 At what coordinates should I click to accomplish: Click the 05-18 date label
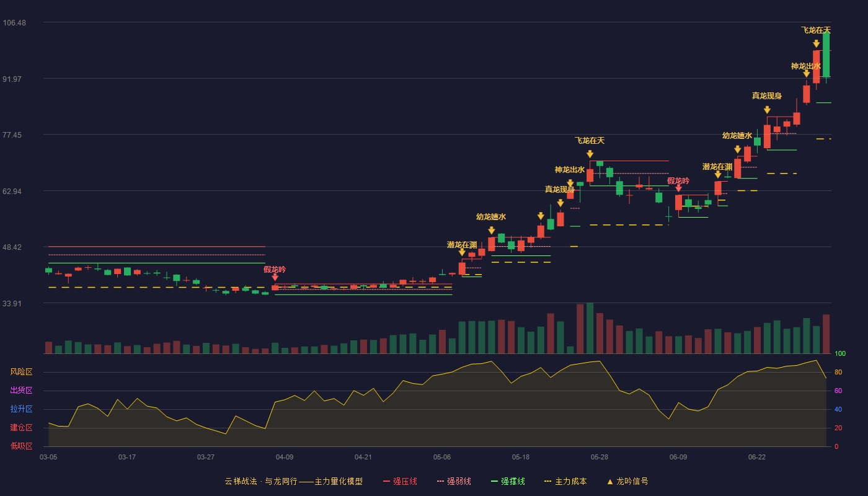pyautogui.click(x=521, y=457)
